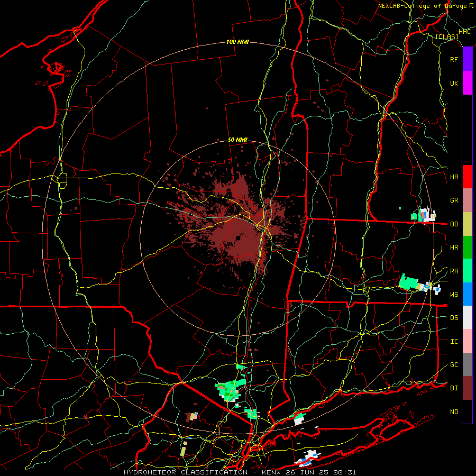Click the HA red legend color swatch

click(x=467, y=177)
